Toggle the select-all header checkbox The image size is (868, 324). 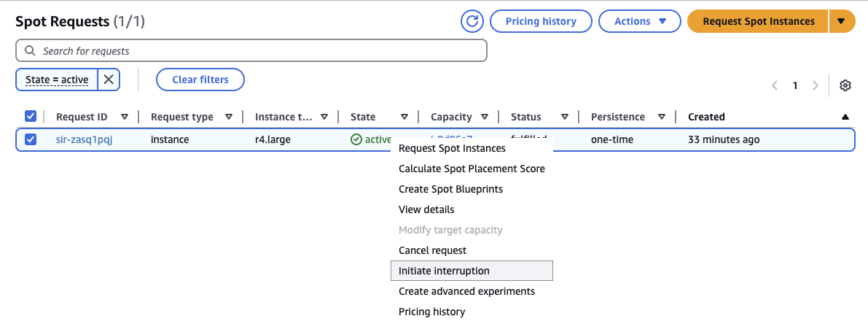click(31, 117)
